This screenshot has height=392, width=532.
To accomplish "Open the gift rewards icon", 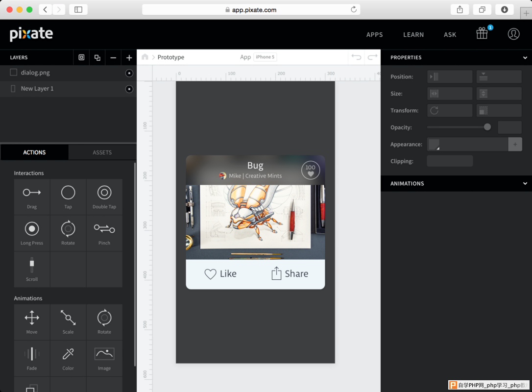I will click(x=482, y=33).
